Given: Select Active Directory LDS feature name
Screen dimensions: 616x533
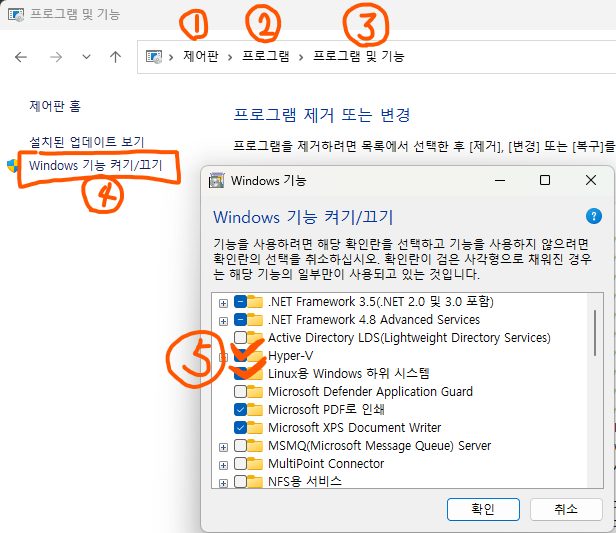Looking at the screenshot, I should [409, 338].
